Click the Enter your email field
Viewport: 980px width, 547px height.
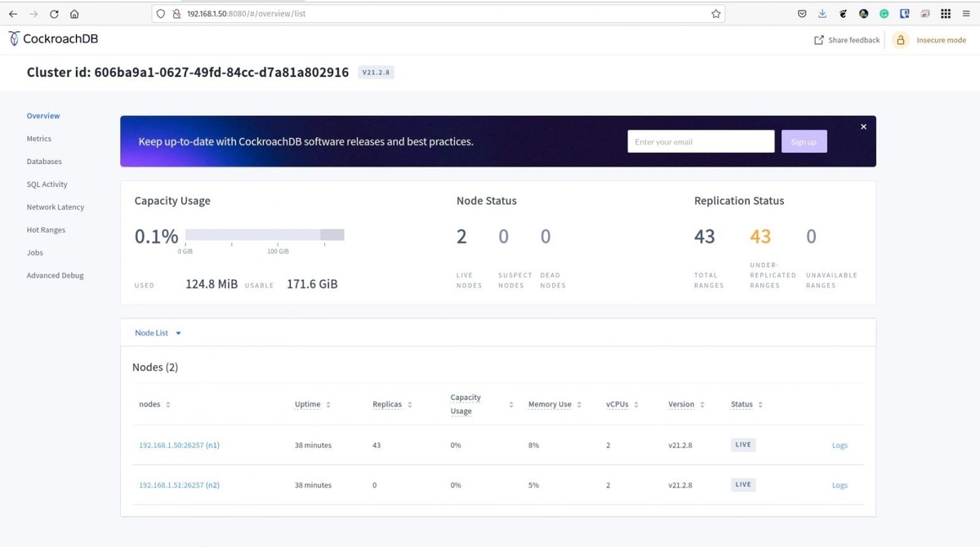[700, 141]
